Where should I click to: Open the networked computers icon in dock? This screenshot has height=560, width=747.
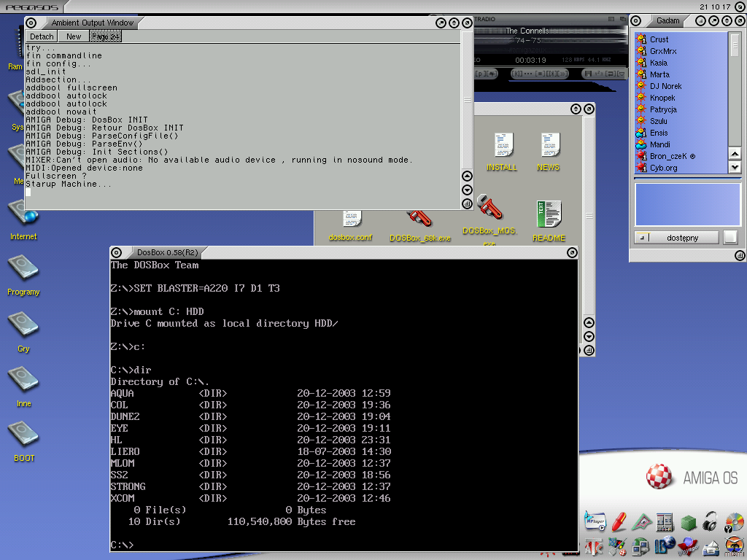[x=640, y=547]
